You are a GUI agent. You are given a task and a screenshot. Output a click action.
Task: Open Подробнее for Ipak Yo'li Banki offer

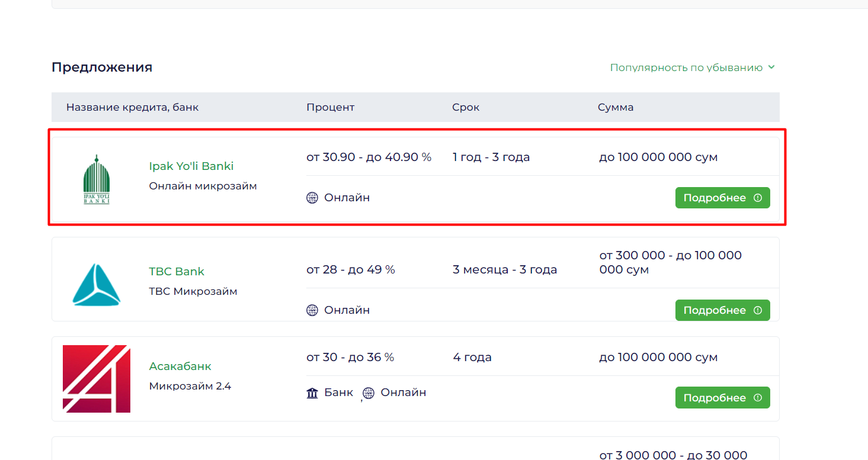723,198
